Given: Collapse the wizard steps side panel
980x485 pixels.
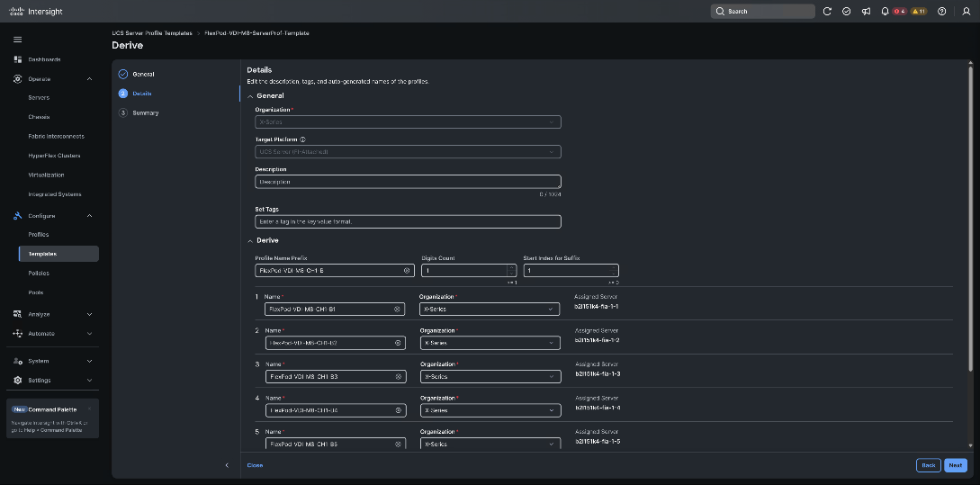Looking at the screenshot, I should pos(227,465).
